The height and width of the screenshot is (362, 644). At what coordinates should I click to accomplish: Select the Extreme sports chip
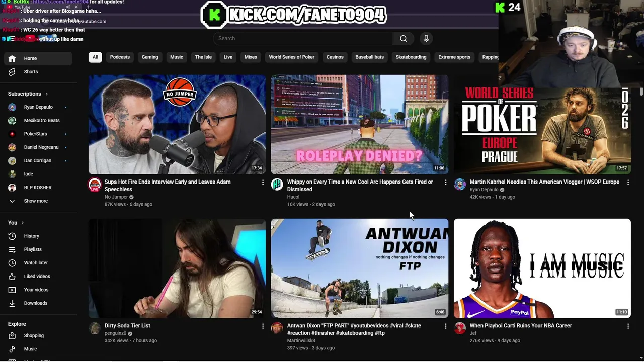[x=454, y=57]
